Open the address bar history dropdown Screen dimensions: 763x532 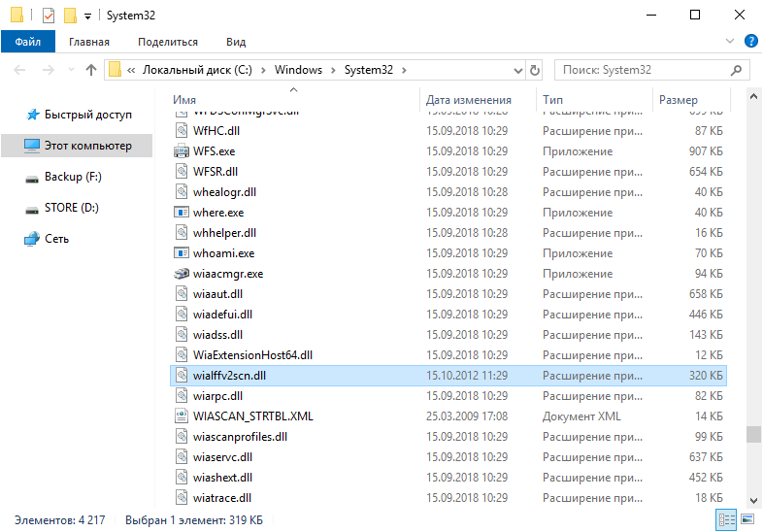[518, 71]
